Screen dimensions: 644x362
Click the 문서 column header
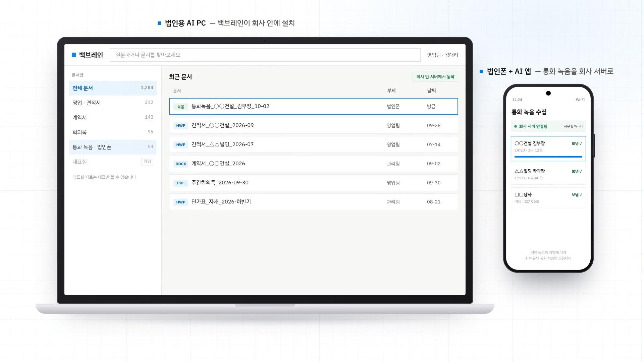coord(177,91)
